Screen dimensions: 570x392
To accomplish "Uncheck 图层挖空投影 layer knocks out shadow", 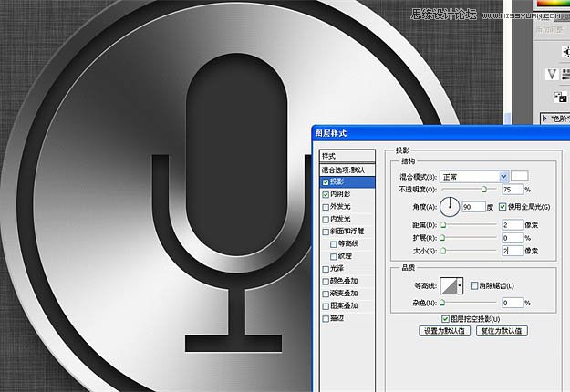I will click(x=445, y=318).
